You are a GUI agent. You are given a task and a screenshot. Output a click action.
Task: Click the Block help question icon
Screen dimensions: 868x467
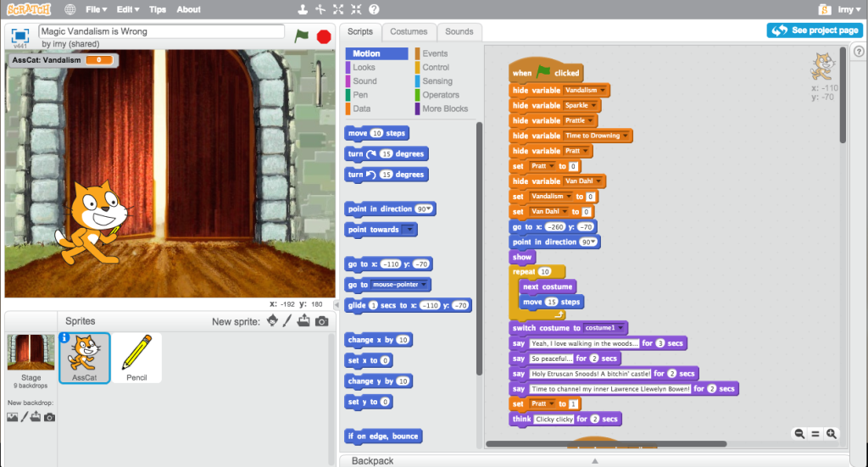click(374, 9)
